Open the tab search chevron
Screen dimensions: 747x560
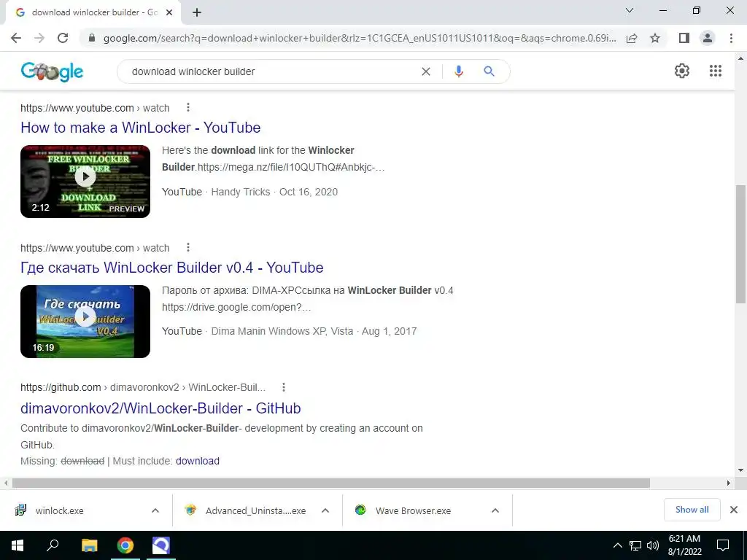pyautogui.click(x=630, y=10)
